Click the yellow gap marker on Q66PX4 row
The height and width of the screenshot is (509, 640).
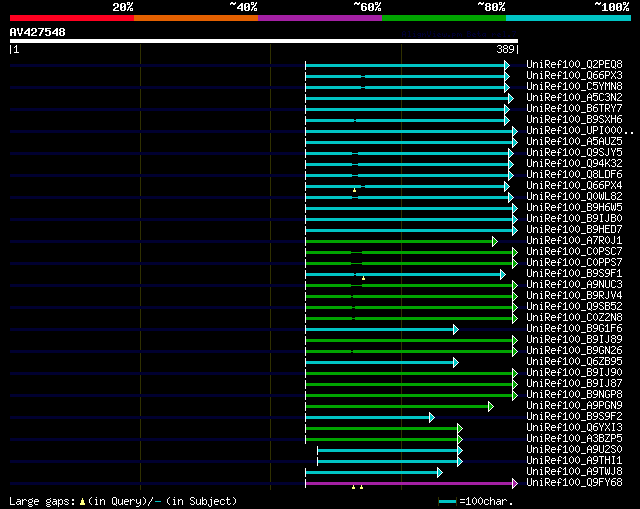(x=354, y=190)
